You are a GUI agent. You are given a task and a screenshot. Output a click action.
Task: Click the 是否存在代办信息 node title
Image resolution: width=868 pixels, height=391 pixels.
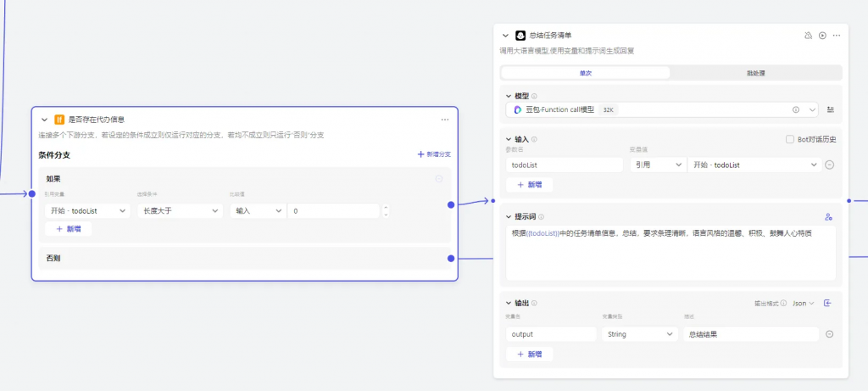(x=97, y=120)
